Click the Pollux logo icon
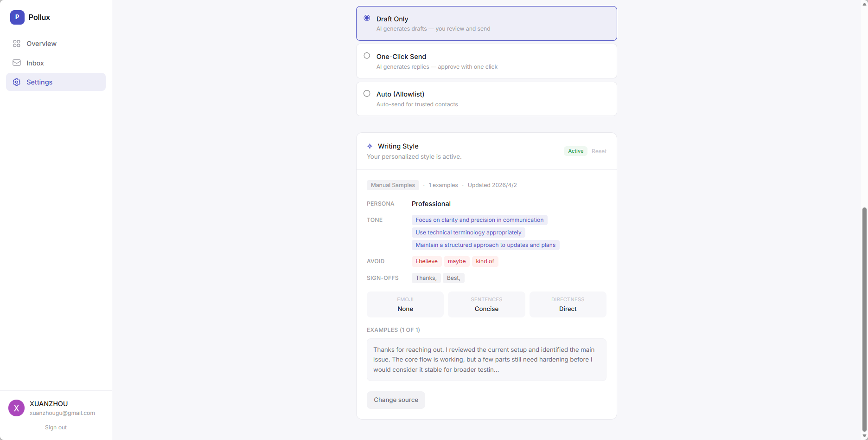The width and height of the screenshot is (868, 440). [17, 17]
